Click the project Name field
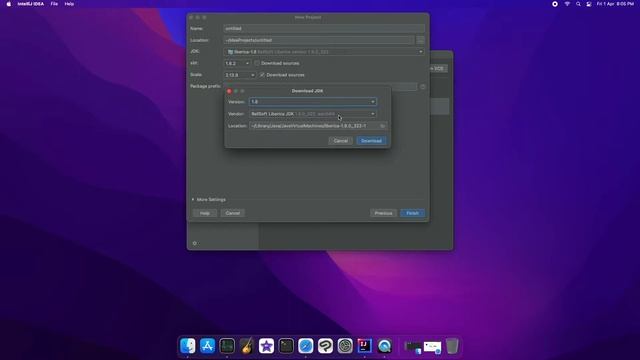Image resolution: width=640 pixels, height=360 pixels. [x=324, y=29]
